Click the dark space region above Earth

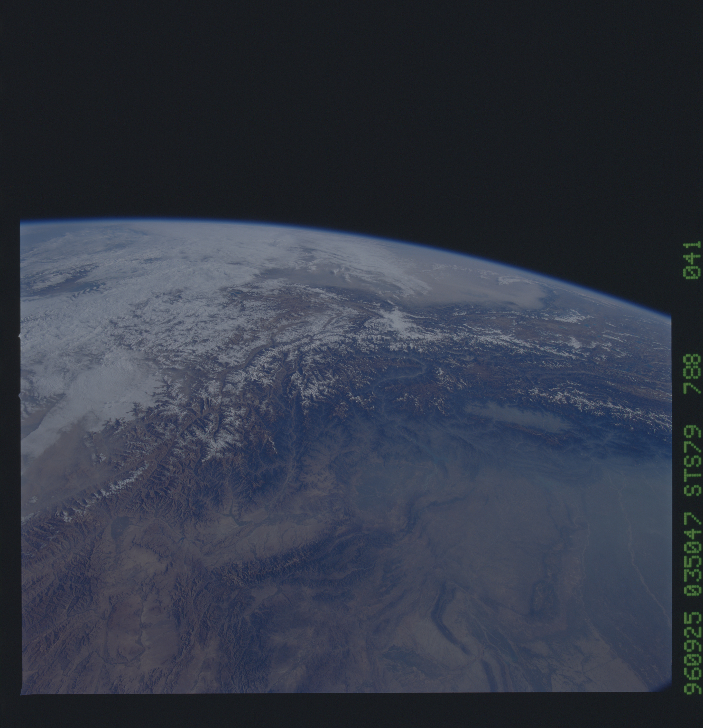pos(334,111)
